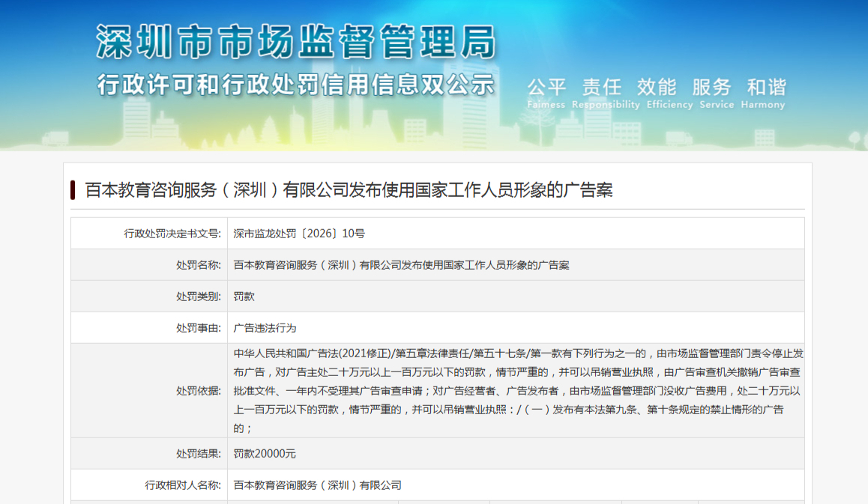Select the 罚款20000元 value
This screenshot has height=504, width=868.
click(x=265, y=455)
